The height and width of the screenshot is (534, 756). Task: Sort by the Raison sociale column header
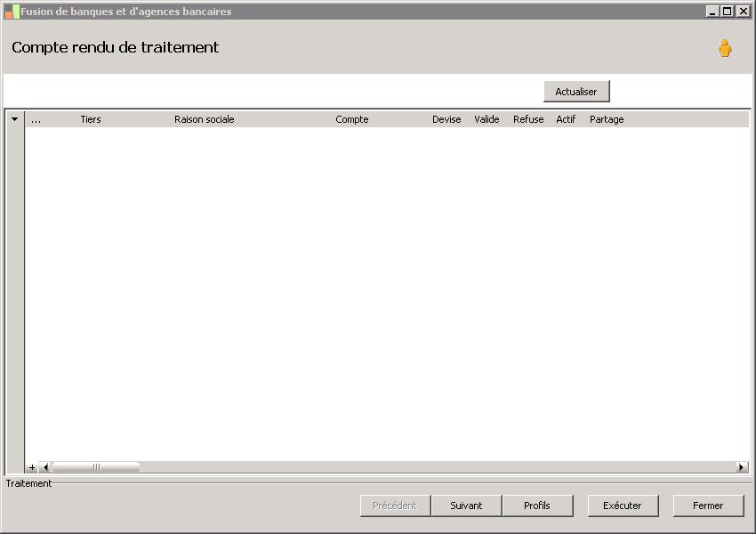click(x=204, y=119)
